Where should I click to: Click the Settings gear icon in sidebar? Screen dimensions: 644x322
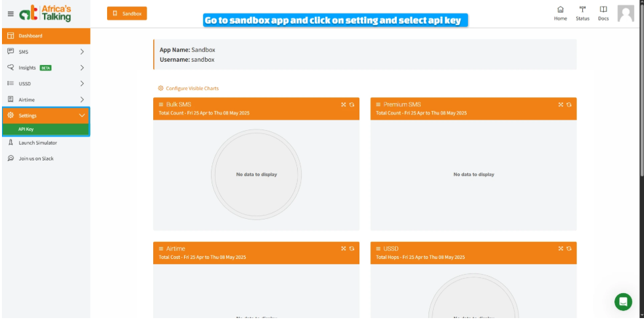[x=11, y=116]
